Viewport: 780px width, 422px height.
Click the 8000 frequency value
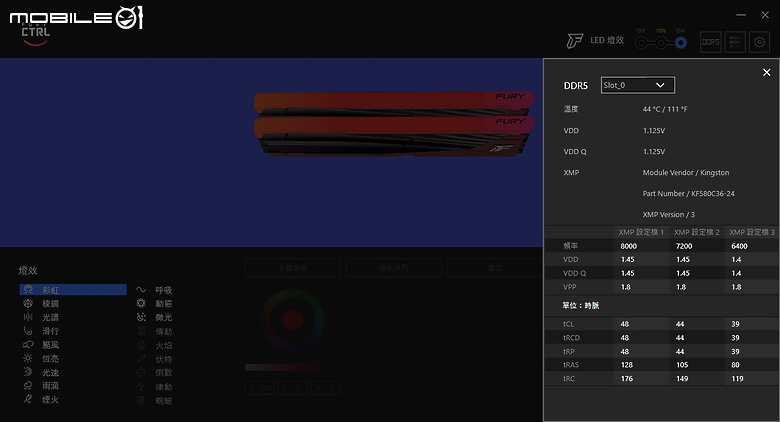pyautogui.click(x=629, y=246)
